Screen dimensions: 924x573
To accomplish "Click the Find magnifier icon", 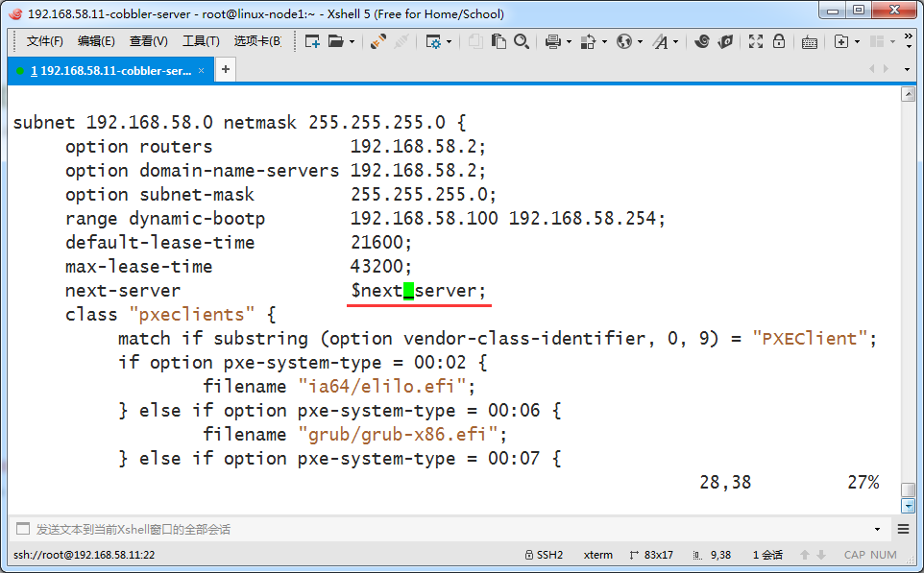I will click(522, 41).
